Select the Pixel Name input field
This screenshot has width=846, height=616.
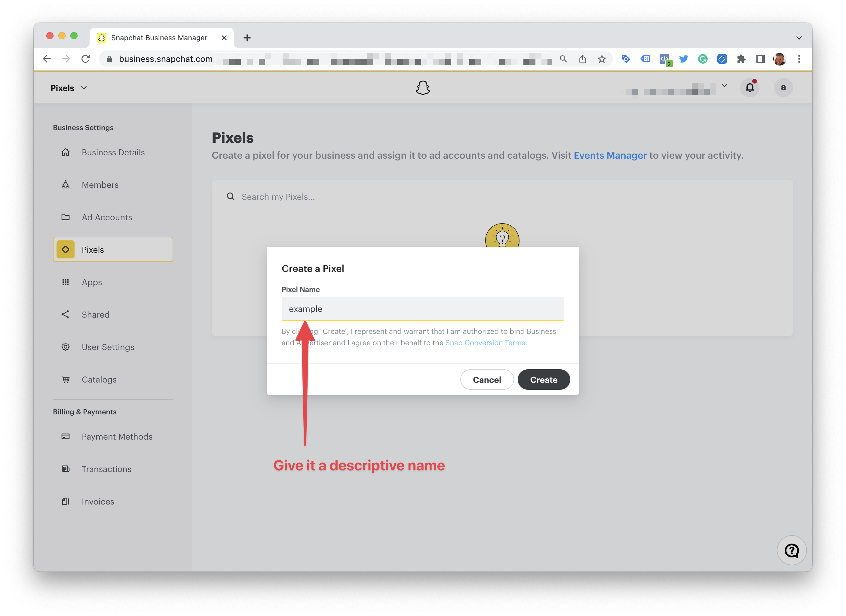(x=422, y=309)
